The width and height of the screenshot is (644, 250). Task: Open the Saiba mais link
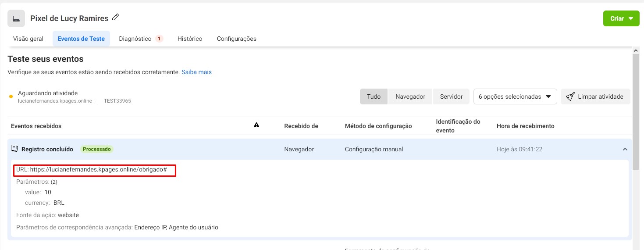pyautogui.click(x=196, y=72)
